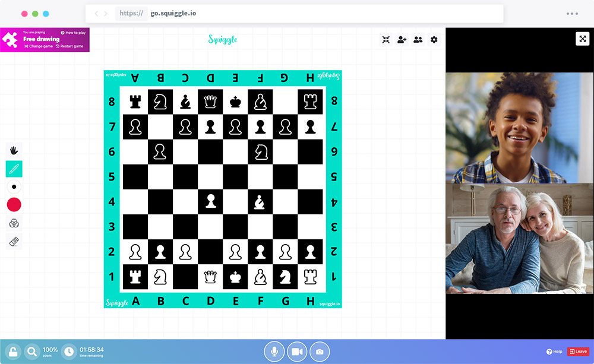
Task: Select the bishop on C8
Action: pos(185,102)
